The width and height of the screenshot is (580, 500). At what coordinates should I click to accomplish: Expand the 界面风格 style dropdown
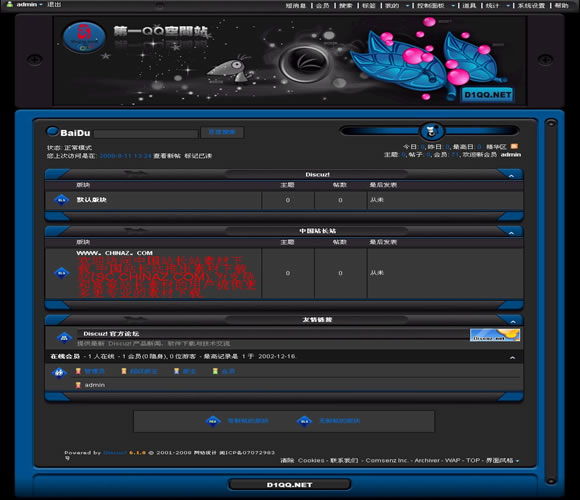pos(502,460)
